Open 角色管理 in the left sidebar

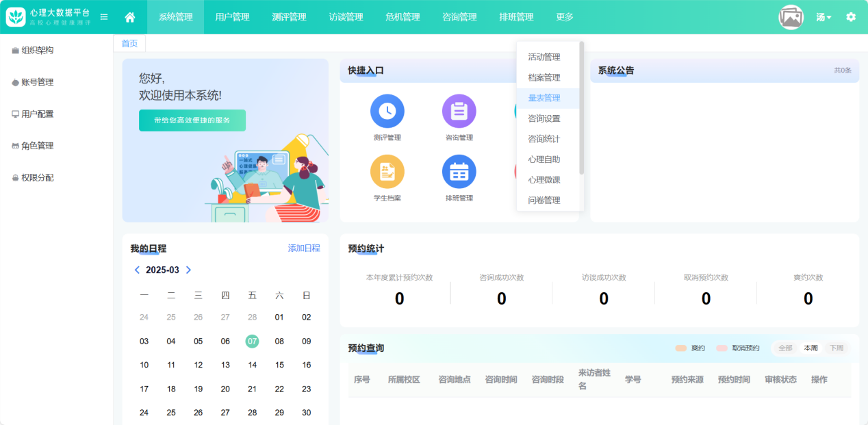click(37, 146)
